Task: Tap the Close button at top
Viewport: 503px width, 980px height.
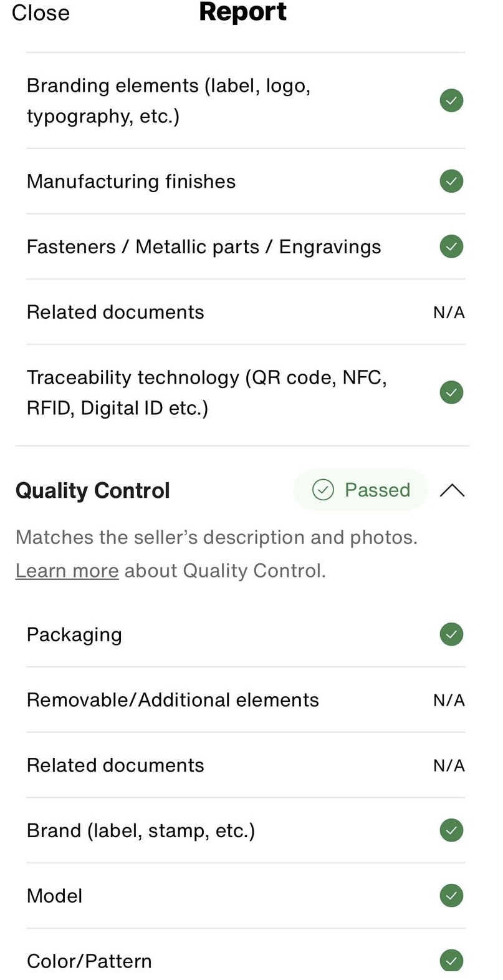Action: coord(41,12)
